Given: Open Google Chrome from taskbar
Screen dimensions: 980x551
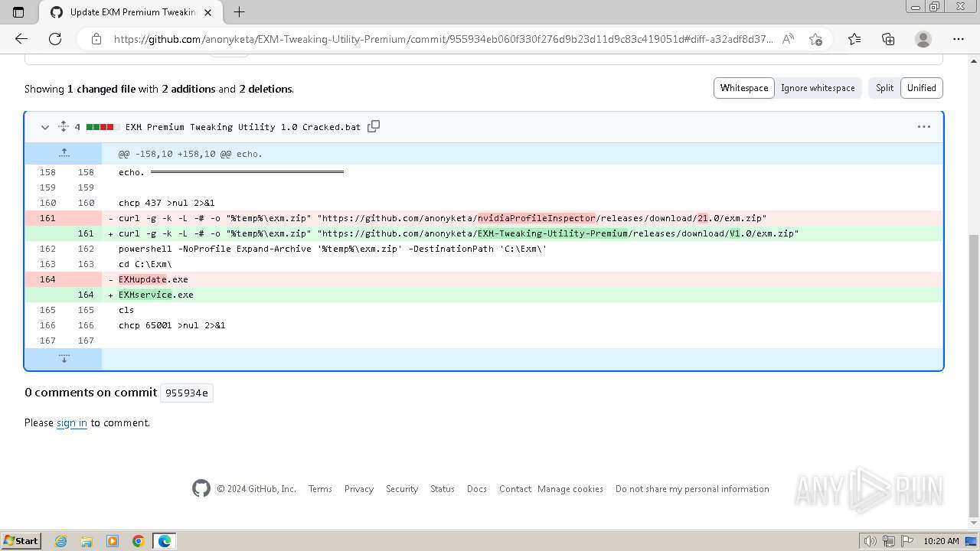Looking at the screenshot, I should [x=139, y=541].
